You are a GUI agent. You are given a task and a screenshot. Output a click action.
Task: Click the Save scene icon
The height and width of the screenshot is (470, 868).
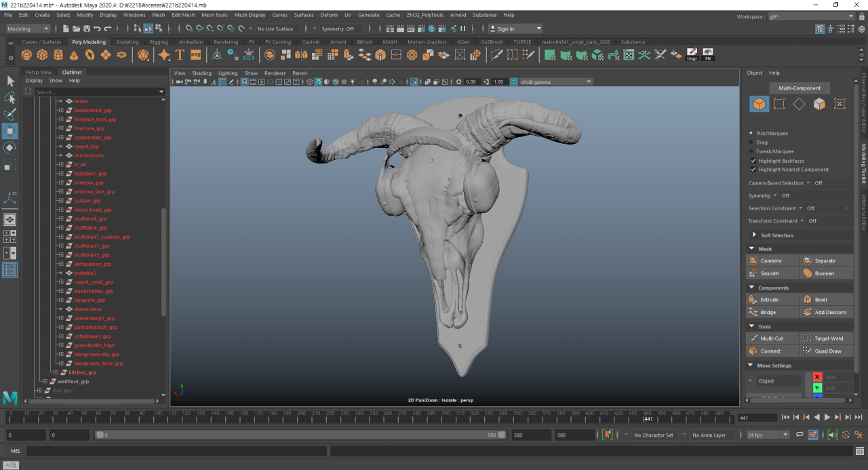(x=86, y=29)
